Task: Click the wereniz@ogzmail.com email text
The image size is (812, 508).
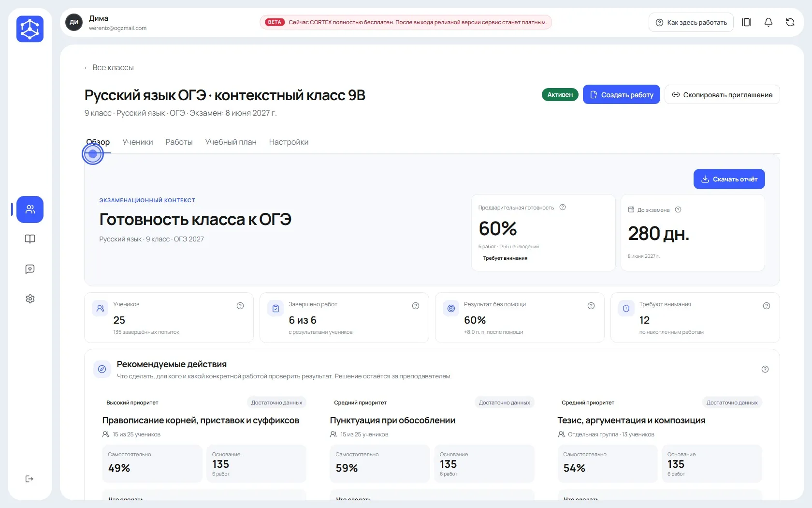Action: (117, 28)
